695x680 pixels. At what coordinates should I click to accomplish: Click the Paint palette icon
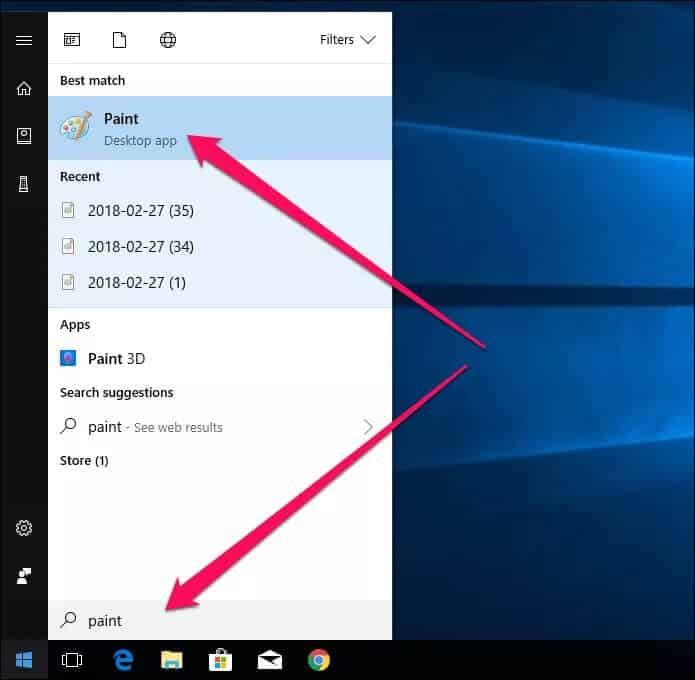click(x=76, y=126)
